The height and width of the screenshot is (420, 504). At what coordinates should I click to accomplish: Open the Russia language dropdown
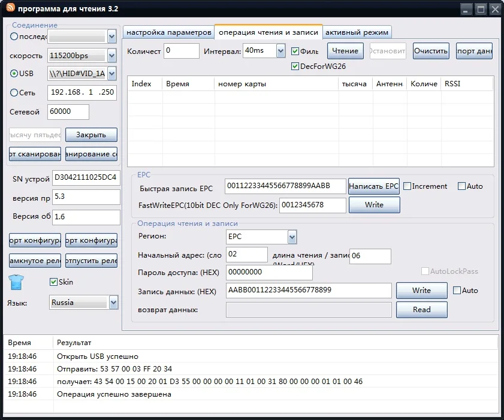click(x=113, y=303)
